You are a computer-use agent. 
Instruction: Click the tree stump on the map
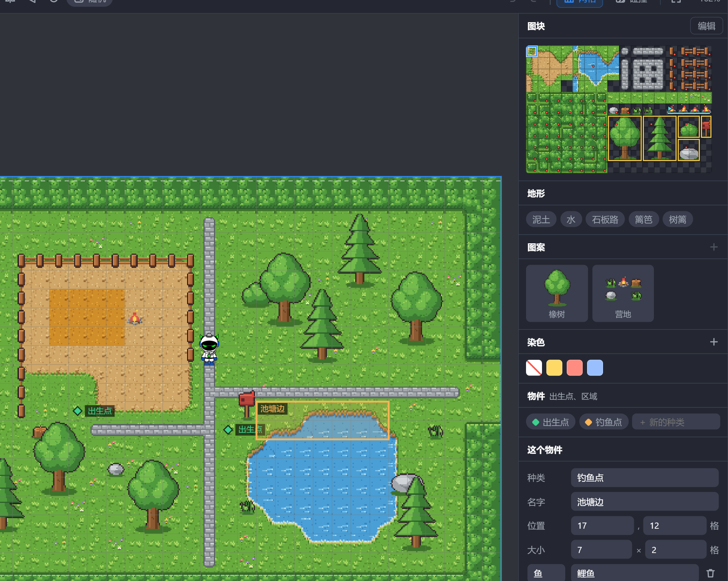coord(39,431)
